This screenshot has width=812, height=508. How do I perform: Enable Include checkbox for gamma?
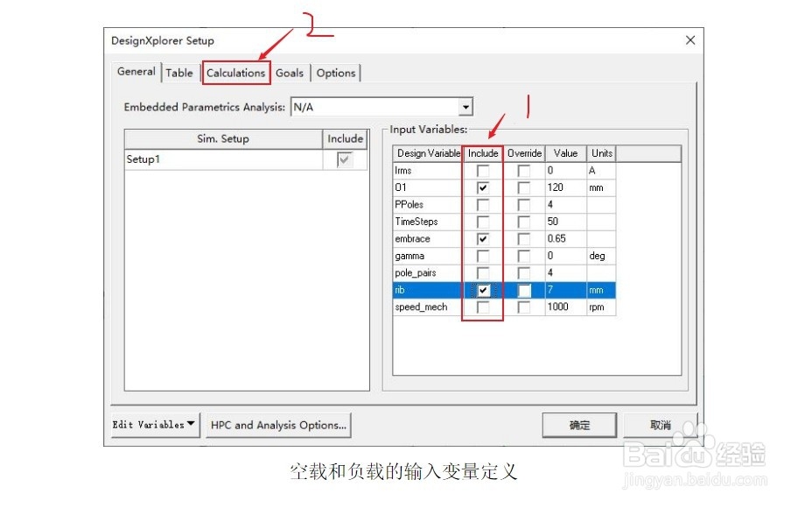[x=483, y=256]
